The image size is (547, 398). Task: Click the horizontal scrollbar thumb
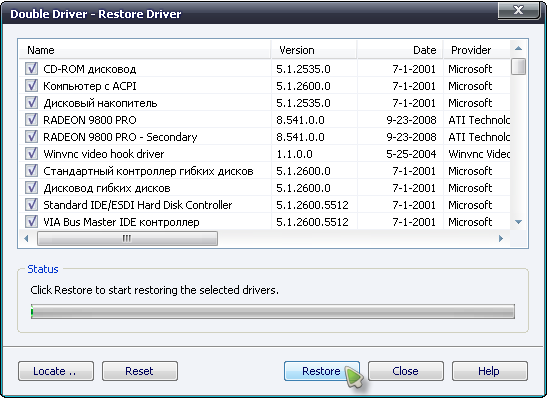(127, 239)
